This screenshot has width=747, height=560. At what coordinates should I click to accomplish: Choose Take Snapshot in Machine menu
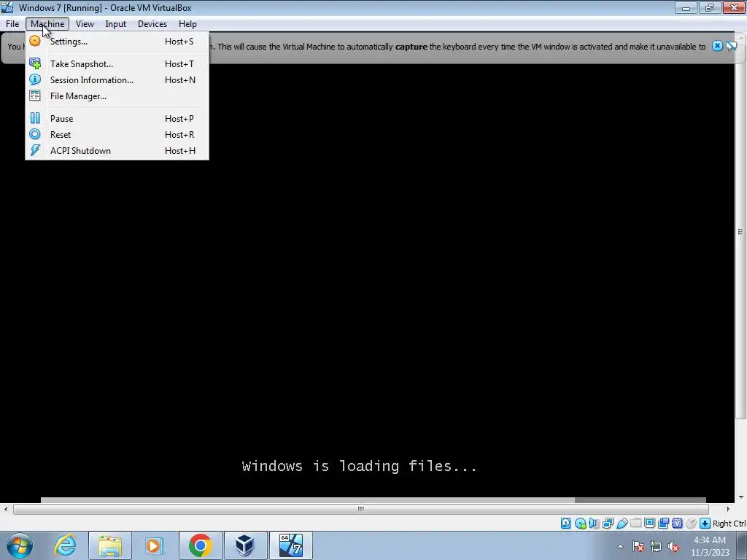pyautogui.click(x=117, y=64)
